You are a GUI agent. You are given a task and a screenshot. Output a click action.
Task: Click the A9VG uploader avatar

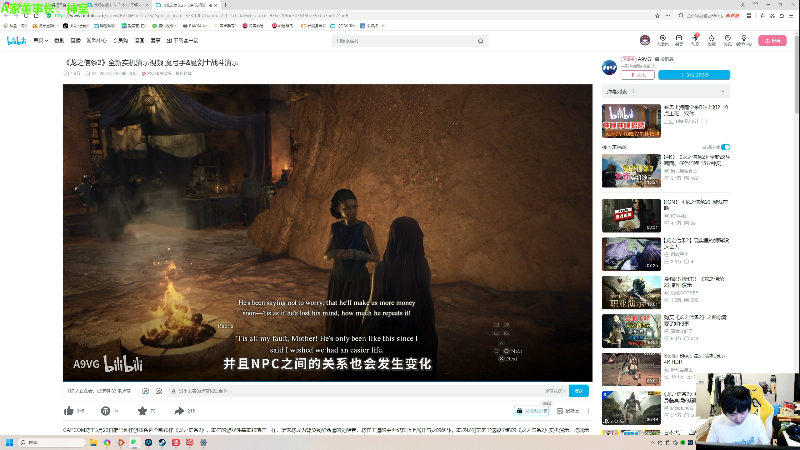(609, 67)
